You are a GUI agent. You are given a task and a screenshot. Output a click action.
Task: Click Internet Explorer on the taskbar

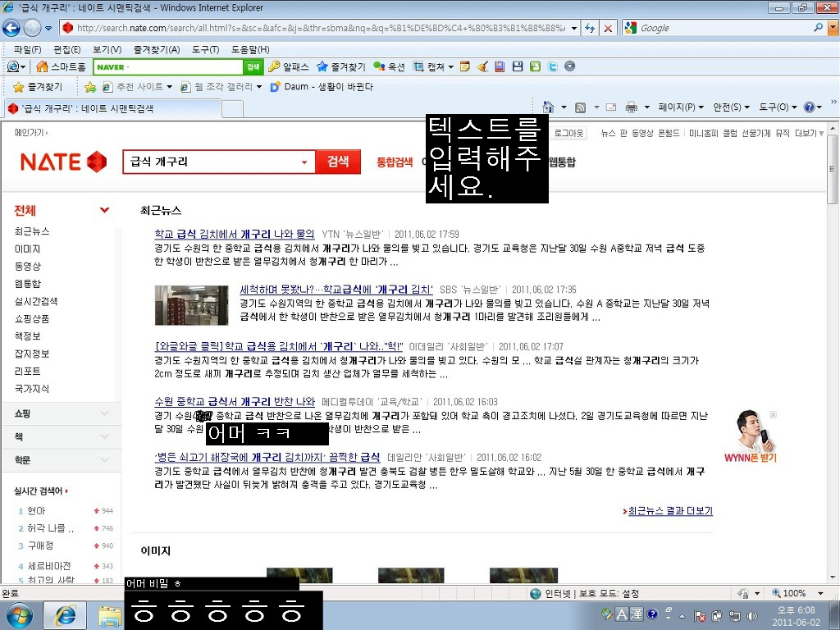tap(64, 616)
